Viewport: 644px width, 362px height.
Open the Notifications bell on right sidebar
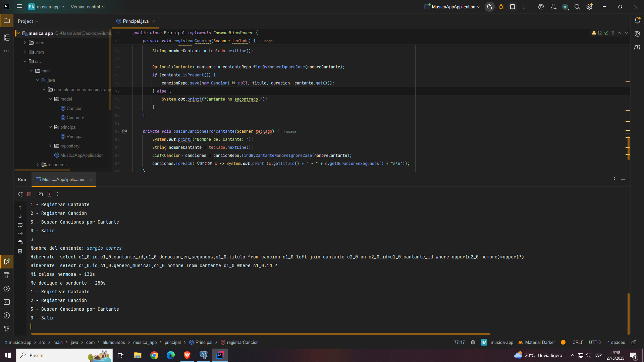coord(637,20)
